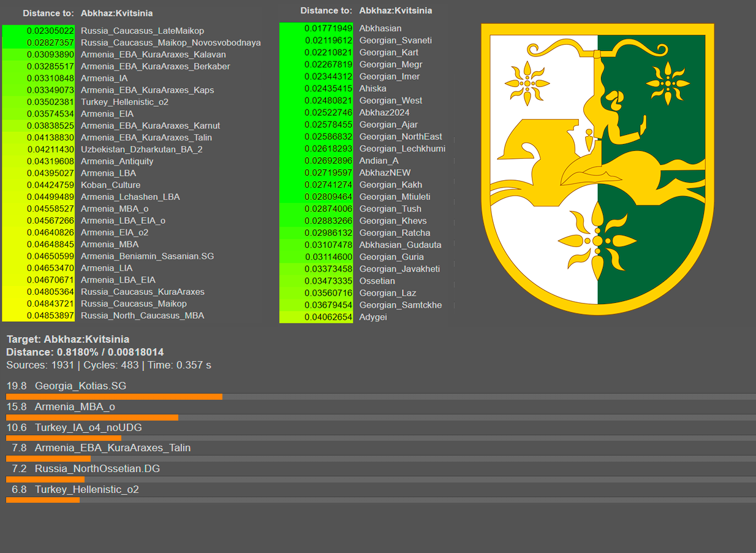This screenshot has width=756, height=553.
Task: Open the Abkhazia coat of arms image
Action: [x=597, y=169]
